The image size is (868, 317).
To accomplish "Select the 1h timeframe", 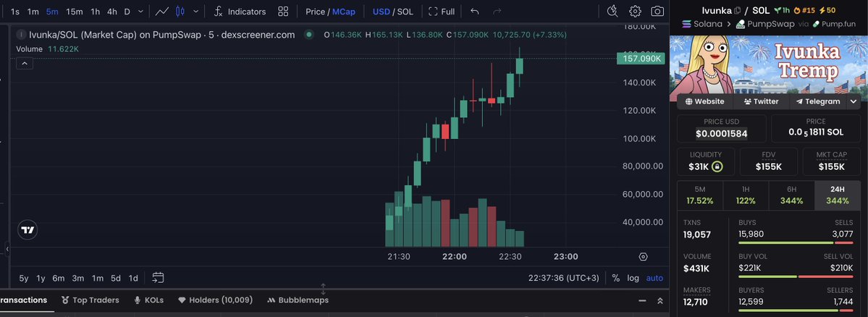I will pos(96,11).
